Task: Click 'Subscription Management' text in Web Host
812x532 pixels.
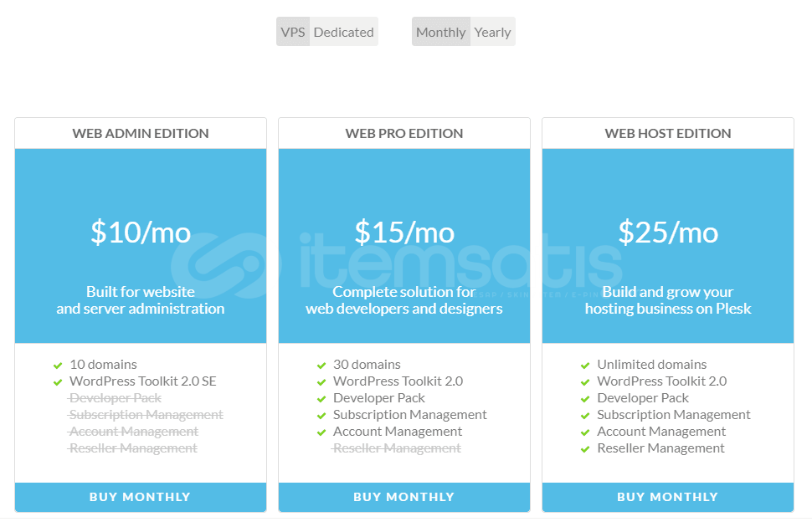Action: (x=674, y=415)
